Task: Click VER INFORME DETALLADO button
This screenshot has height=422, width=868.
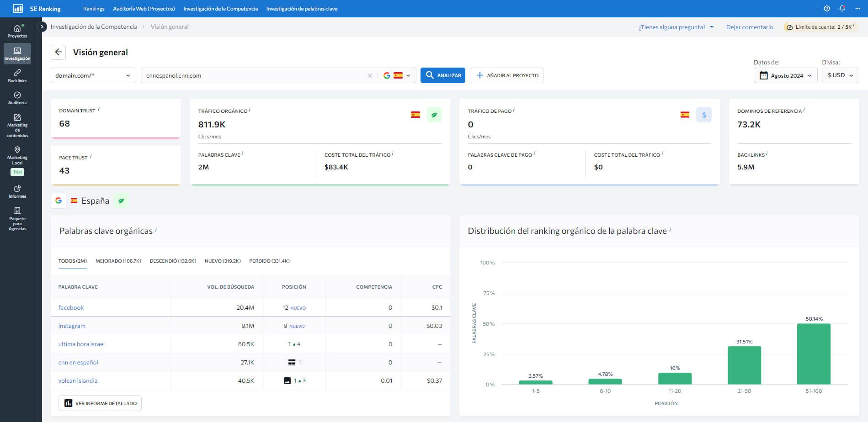Action: (100, 403)
